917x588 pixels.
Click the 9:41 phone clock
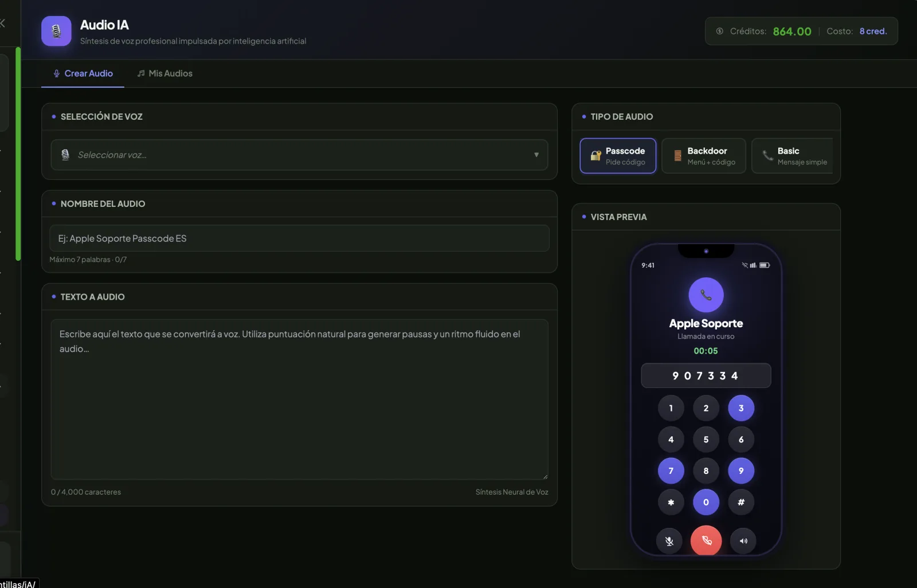point(648,265)
